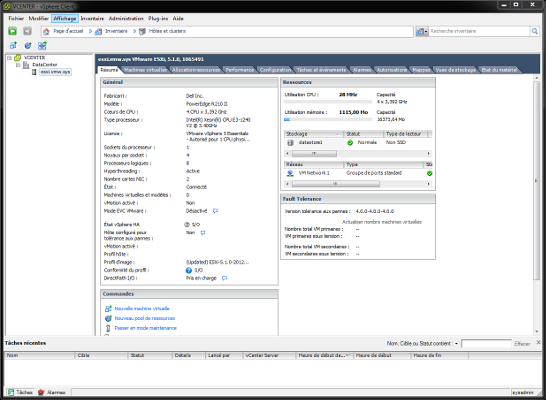Click the grey forward navigation arrow
Image resolution: width=546 pixels, height=400 pixels.
coord(27,31)
